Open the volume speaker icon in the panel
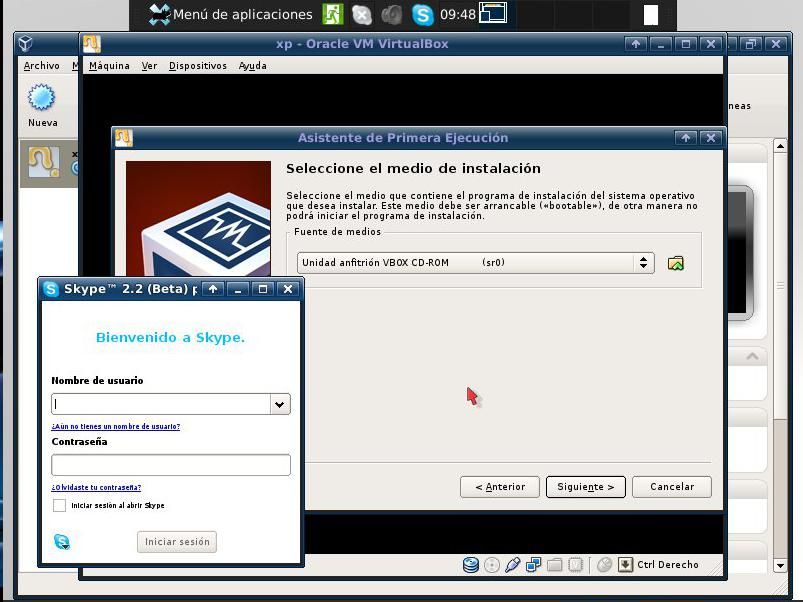The image size is (803, 602). (392, 14)
